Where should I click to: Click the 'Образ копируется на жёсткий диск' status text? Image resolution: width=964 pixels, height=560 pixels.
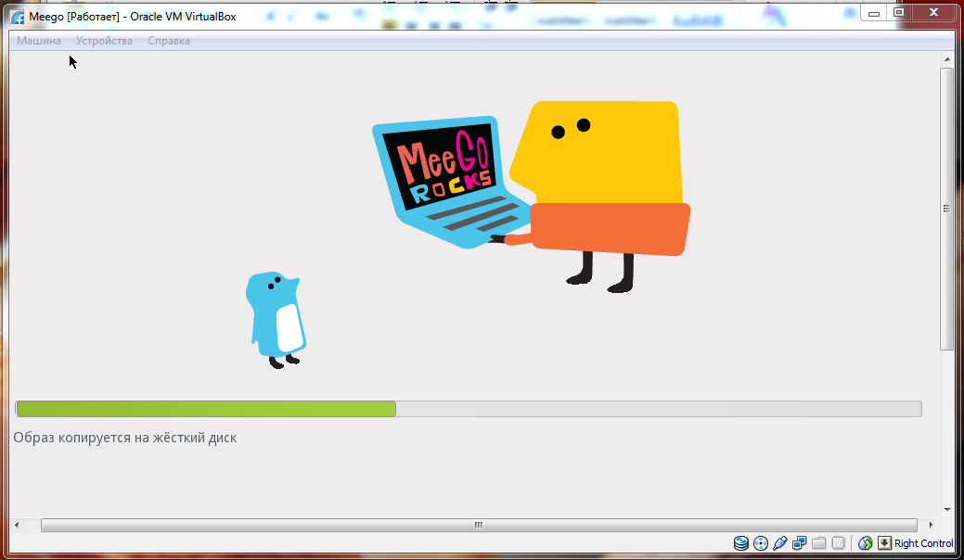pyautogui.click(x=125, y=438)
